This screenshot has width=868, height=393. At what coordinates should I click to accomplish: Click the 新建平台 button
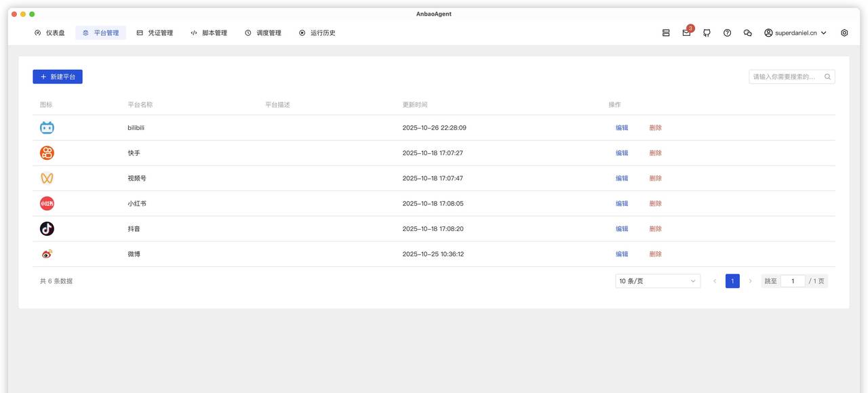pyautogui.click(x=58, y=75)
